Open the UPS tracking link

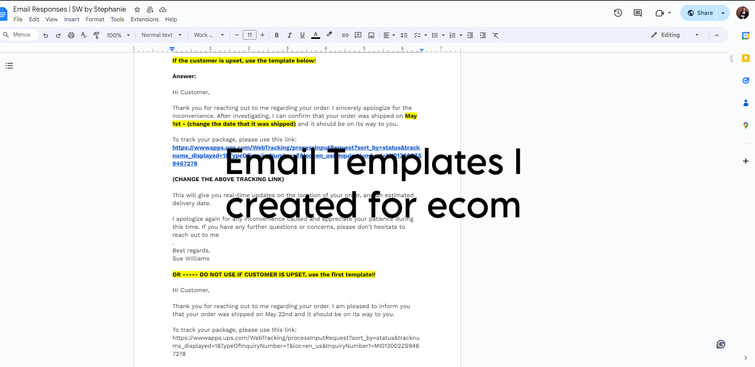click(x=296, y=156)
